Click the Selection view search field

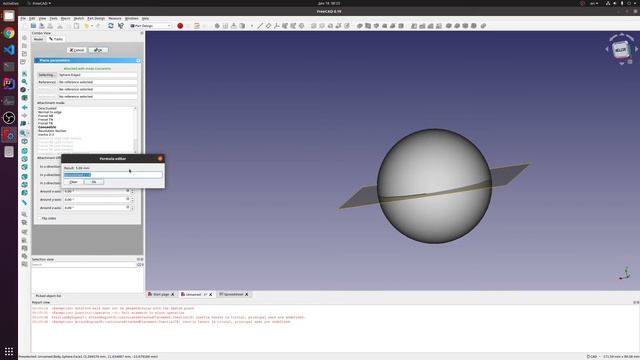click(x=83, y=264)
